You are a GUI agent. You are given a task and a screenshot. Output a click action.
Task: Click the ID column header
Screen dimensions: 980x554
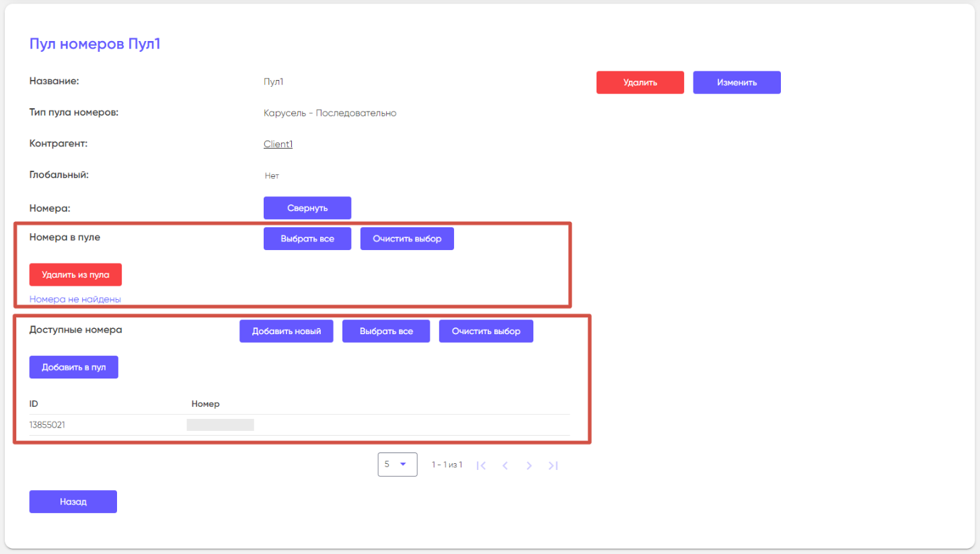34,404
